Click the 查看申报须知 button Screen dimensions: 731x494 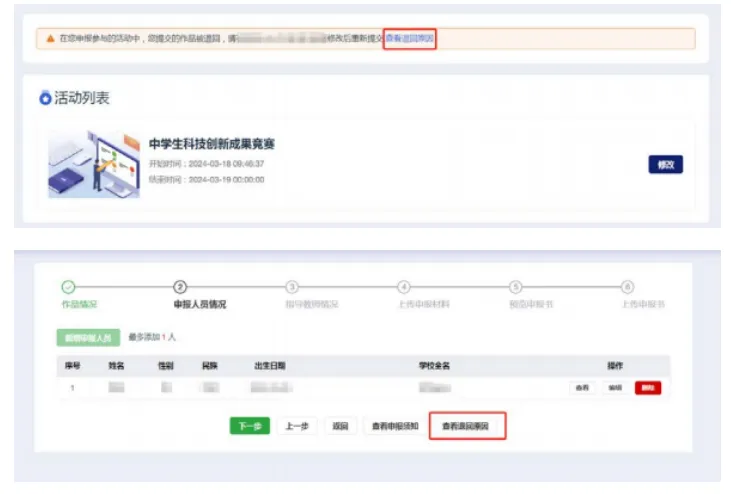point(395,426)
